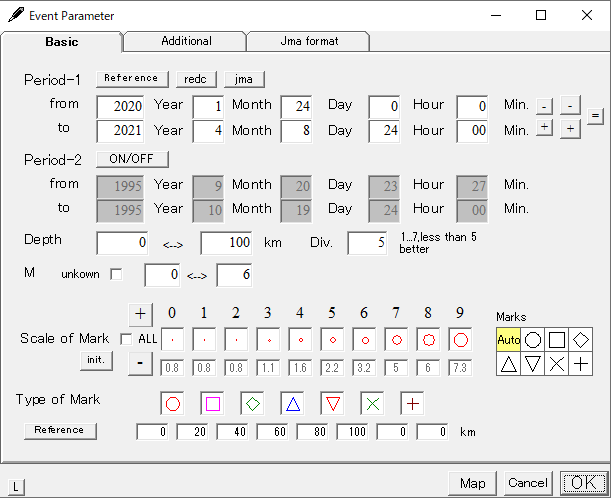Edit depth threshold field showing 60 km
This screenshot has width=611, height=498.
point(272,432)
